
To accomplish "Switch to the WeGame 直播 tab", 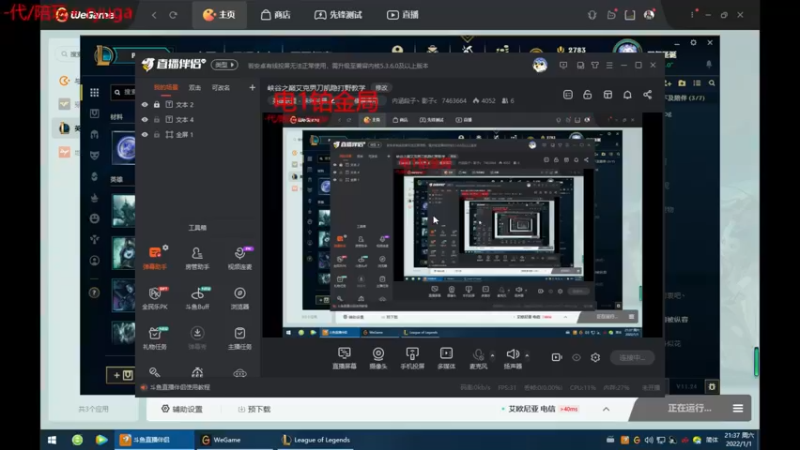I will click(x=403, y=15).
